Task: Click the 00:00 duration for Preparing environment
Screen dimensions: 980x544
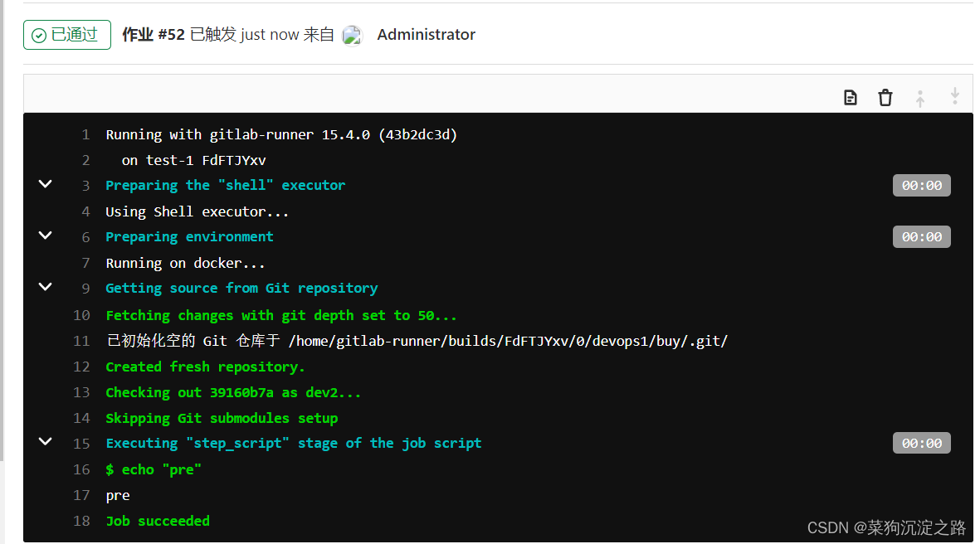Action: [921, 236]
